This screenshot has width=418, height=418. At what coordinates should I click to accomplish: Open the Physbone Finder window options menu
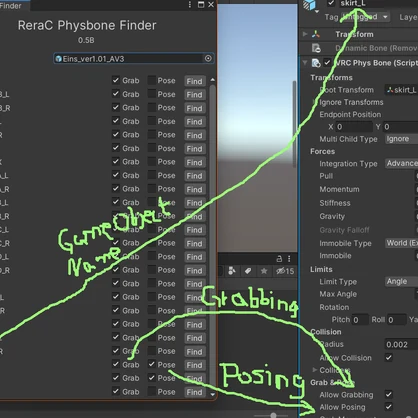click(x=190, y=4)
